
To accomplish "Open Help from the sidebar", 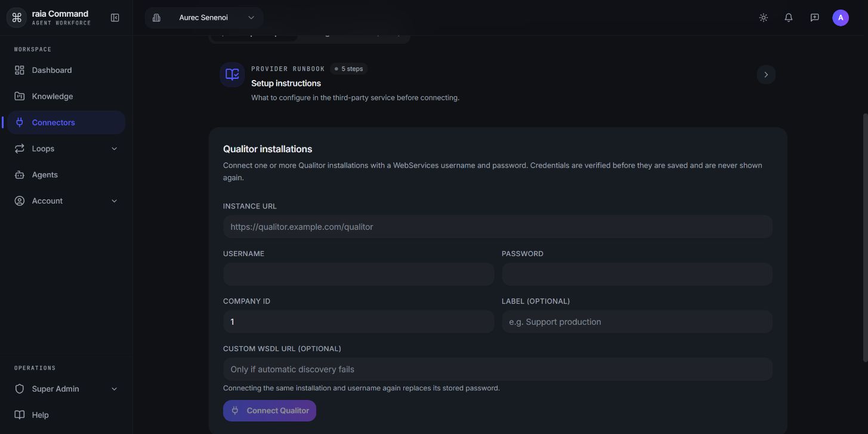I will (x=66, y=415).
